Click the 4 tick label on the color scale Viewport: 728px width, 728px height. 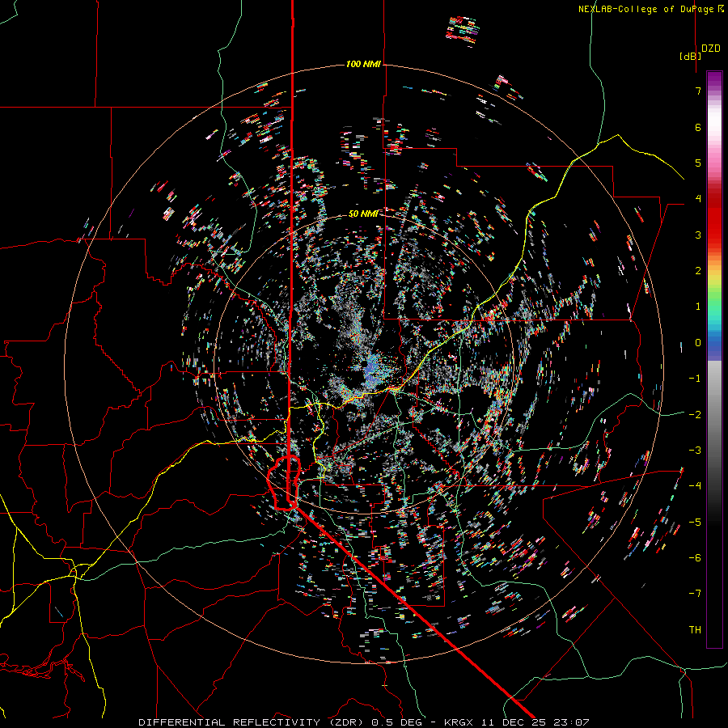tap(698, 199)
